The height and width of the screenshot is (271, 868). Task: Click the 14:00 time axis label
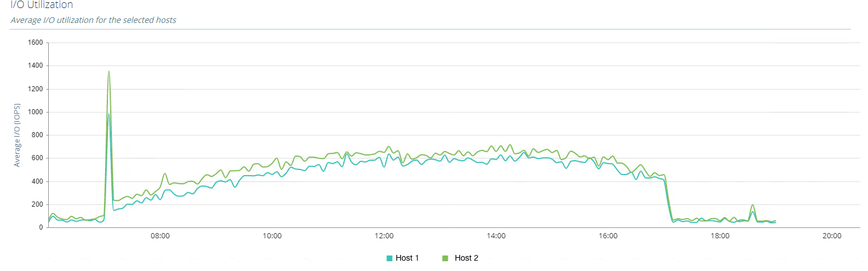(495, 235)
